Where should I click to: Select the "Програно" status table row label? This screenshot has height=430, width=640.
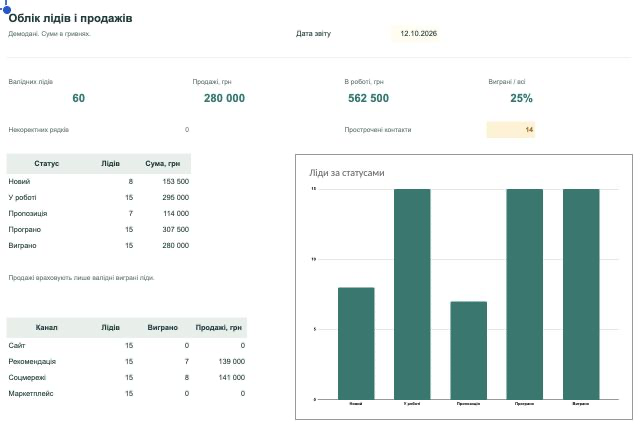pyautogui.click(x=24, y=230)
